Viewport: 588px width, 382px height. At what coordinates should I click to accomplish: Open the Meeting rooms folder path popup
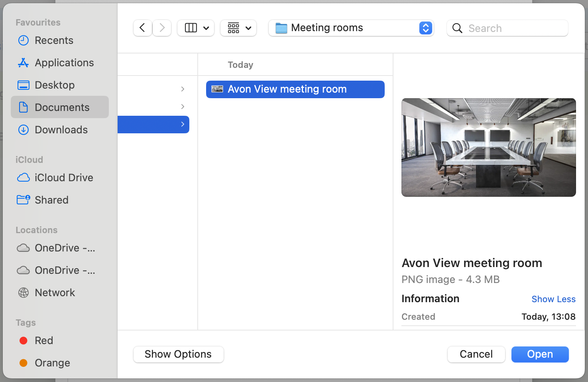(351, 28)
